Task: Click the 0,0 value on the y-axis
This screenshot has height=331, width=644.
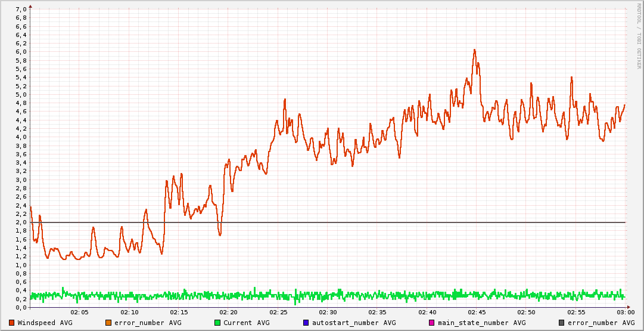Action: [20, 308]
